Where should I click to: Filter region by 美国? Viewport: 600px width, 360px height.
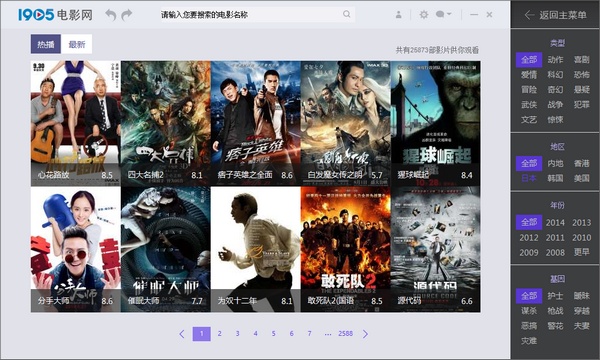(582, 178)
